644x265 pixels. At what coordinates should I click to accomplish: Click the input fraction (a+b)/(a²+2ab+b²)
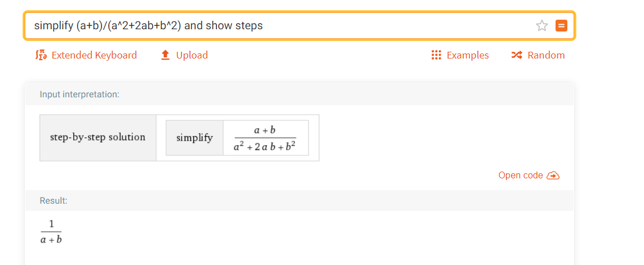[265, 137]
